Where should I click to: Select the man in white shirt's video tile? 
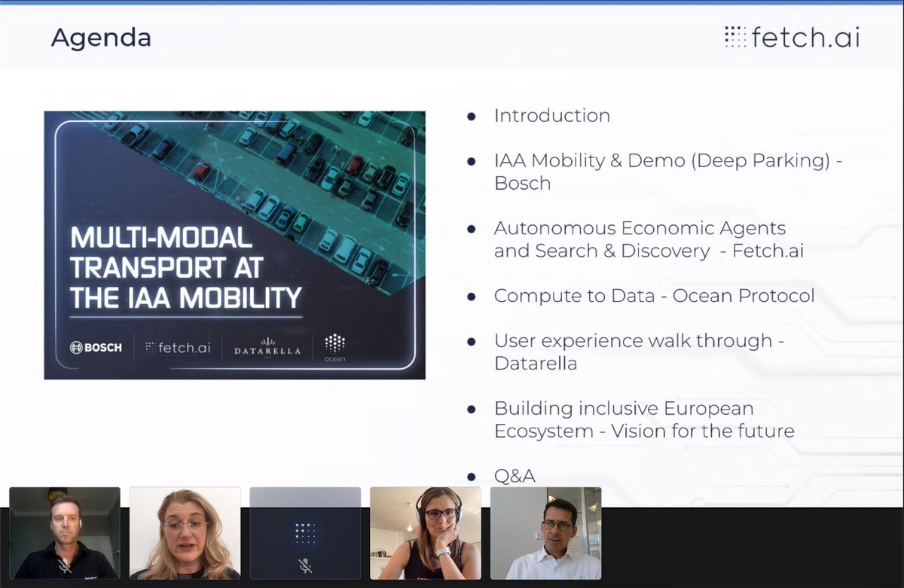pyautogui.click(x=546, y=533)
